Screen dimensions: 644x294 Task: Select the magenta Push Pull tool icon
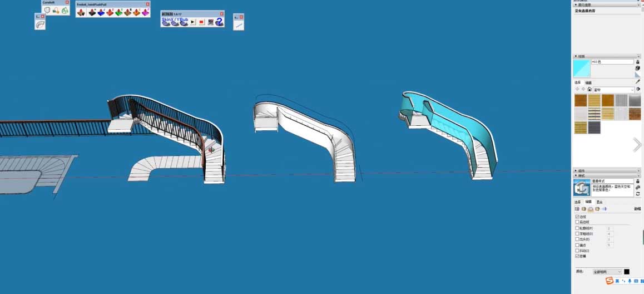[145, 12]
